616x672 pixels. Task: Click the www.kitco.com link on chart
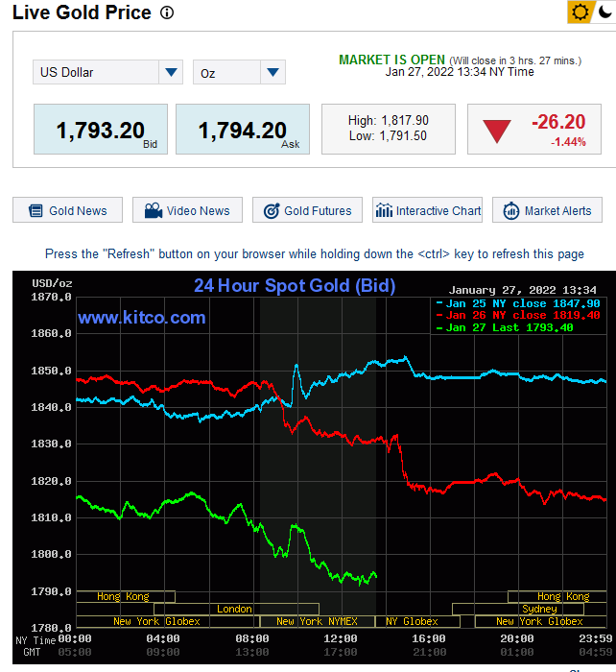click(x=142, y=318)
